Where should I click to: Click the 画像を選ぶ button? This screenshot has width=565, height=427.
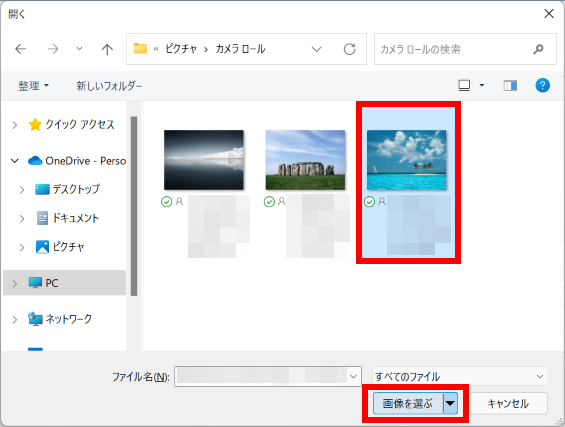coord(408,404)
